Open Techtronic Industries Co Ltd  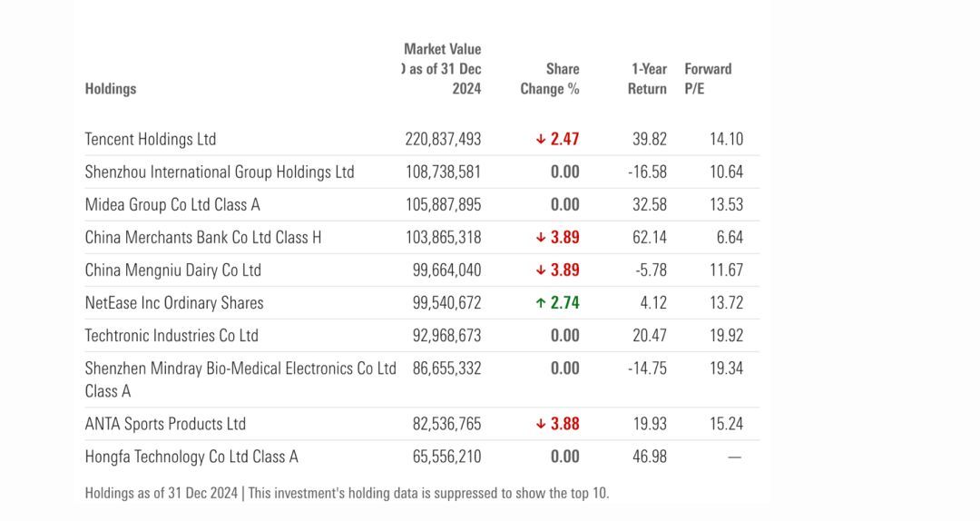point(171,336)
